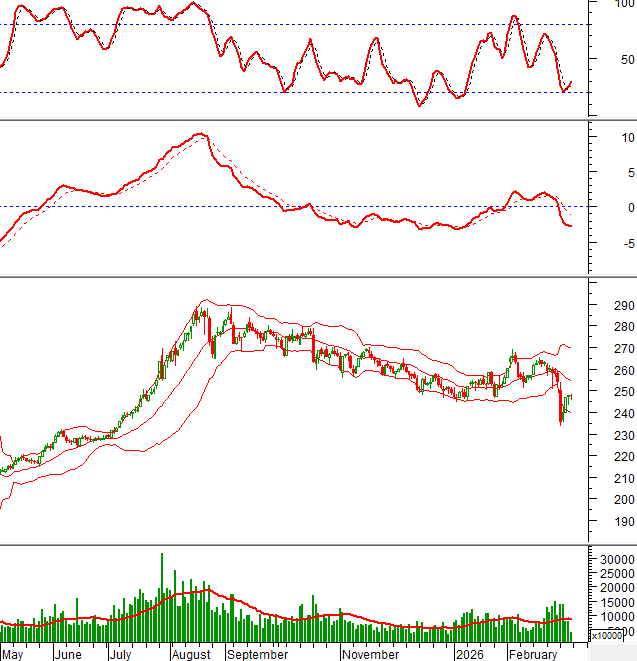The image size is (637, 661).
Task: Select the November month marker
Action: coord(370,654)
